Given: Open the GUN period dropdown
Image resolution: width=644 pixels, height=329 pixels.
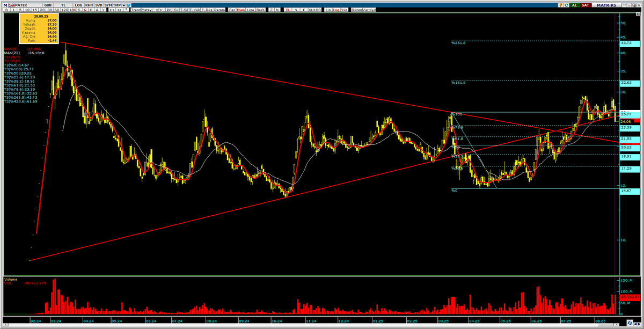Looking at the screenshot, I should click(x=48, y=5).
